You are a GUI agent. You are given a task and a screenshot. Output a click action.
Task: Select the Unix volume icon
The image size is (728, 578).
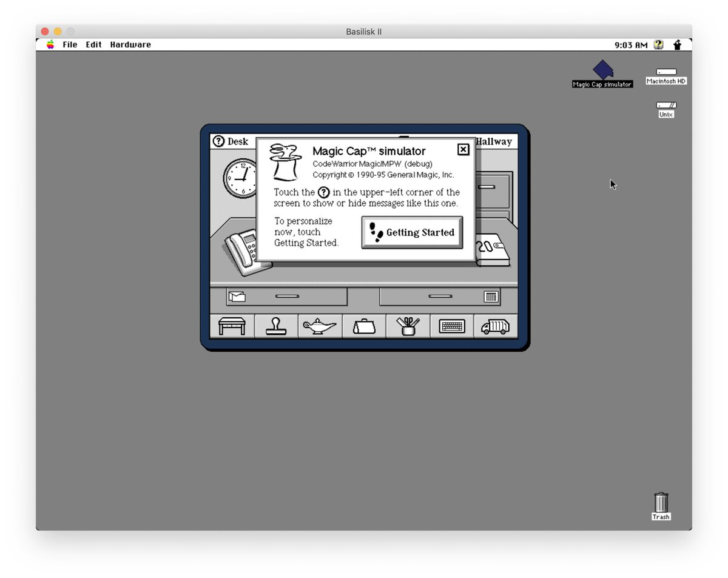(666, 109)
